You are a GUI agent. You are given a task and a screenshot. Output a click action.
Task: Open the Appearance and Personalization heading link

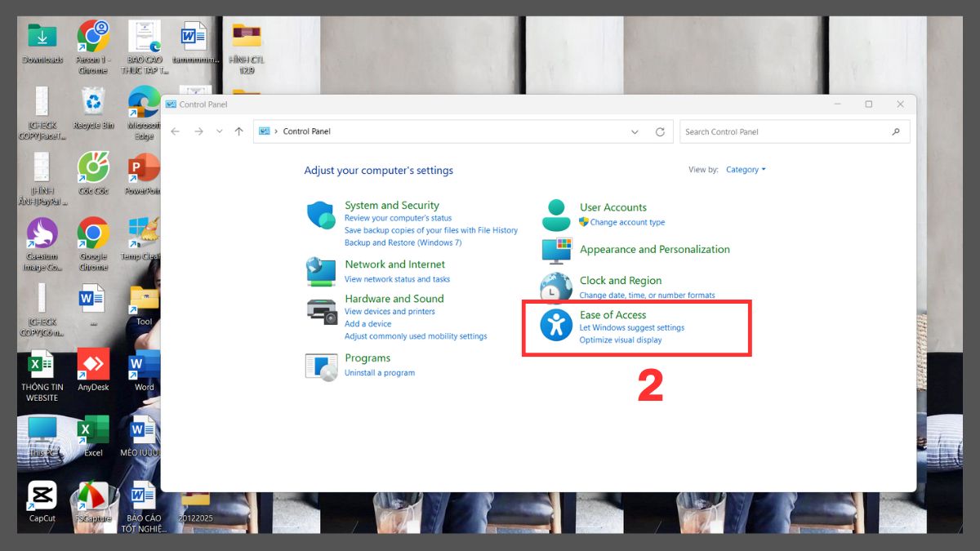[655, 249]
